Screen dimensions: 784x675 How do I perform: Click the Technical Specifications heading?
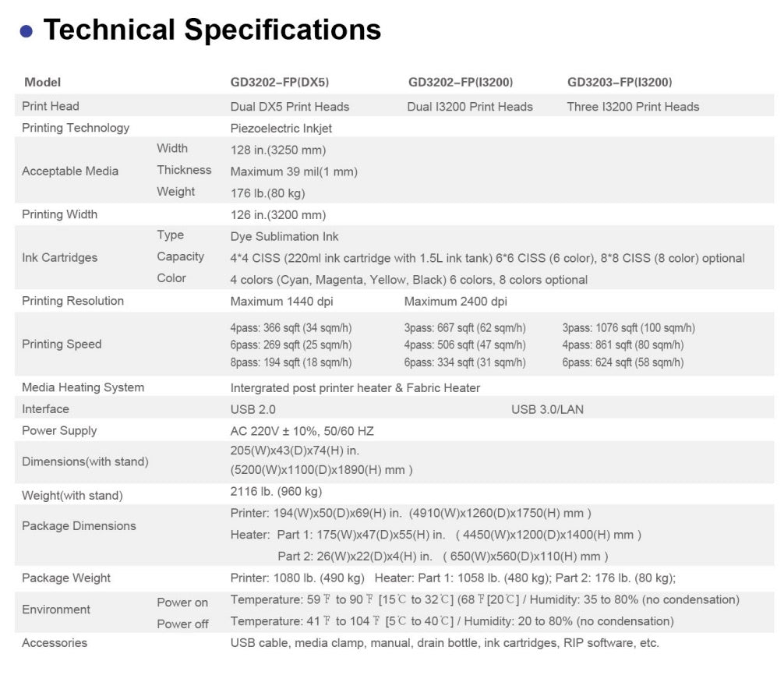point(212,30)
